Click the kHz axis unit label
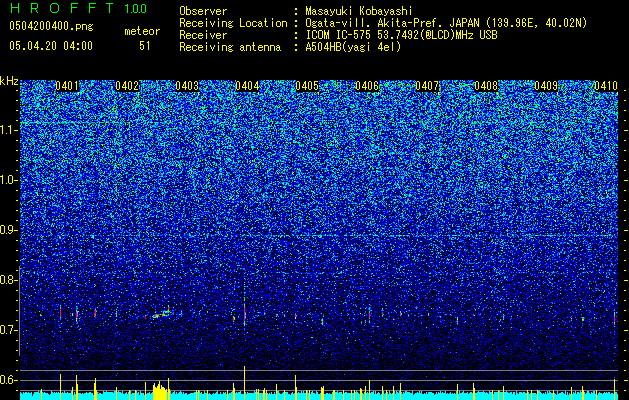Viewport: 629px width, 400px height. tap(9, 81)
